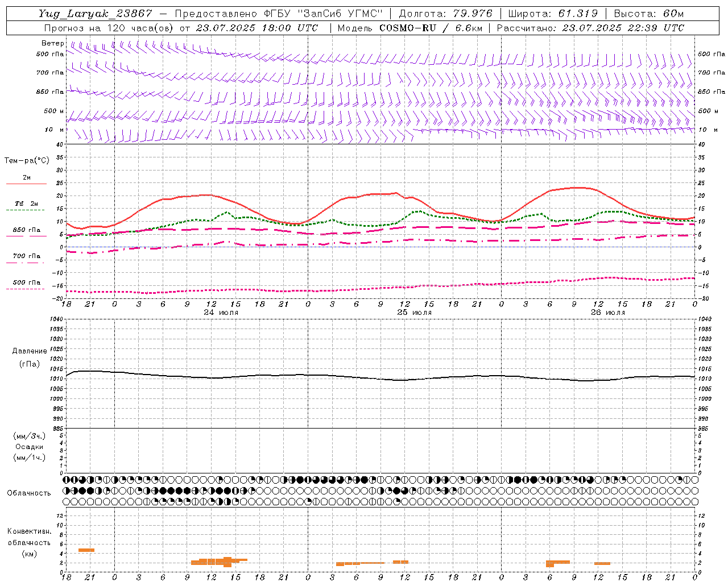Click the Осадки label
The image size is (728, 582).
tap(30, 447)
